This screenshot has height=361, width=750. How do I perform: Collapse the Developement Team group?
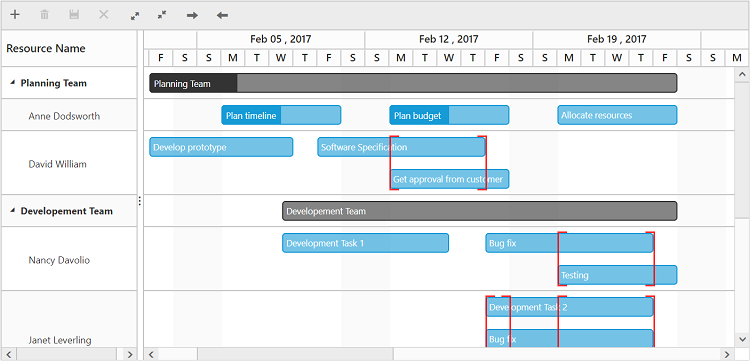(x=12, y=211)
